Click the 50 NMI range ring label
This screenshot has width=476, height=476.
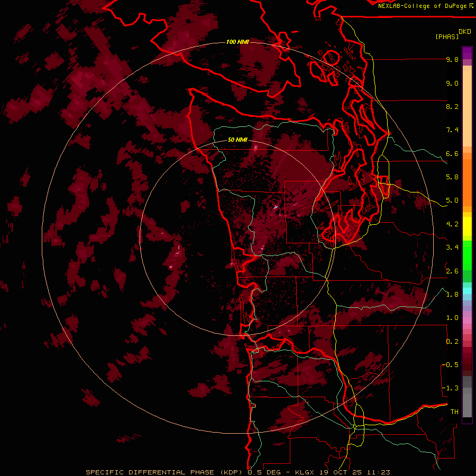pyautogui.click(x=237, y=140)
